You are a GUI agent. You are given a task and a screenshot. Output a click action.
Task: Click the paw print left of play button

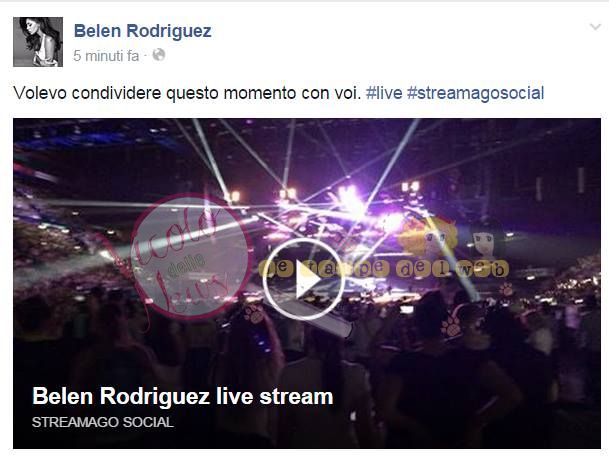[x=254, y=314]
